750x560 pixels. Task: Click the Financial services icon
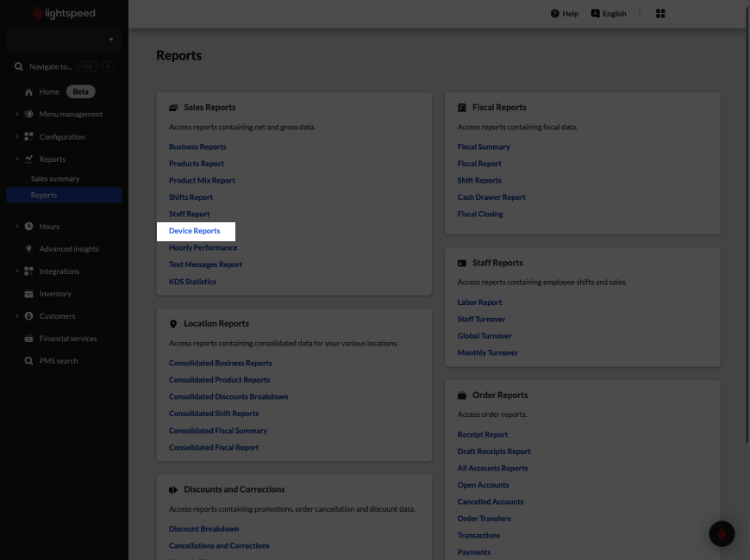tap(28, 339)
